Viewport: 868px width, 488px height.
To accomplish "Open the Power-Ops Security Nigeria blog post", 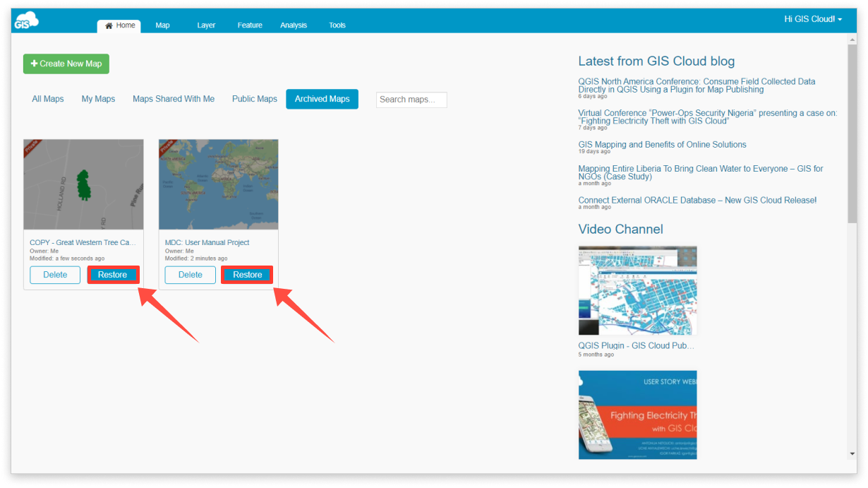I will coord(708,117).
